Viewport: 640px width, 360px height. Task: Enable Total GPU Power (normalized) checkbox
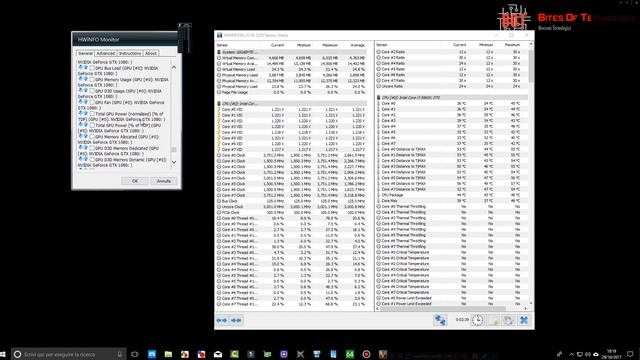[x=92, y=114]
